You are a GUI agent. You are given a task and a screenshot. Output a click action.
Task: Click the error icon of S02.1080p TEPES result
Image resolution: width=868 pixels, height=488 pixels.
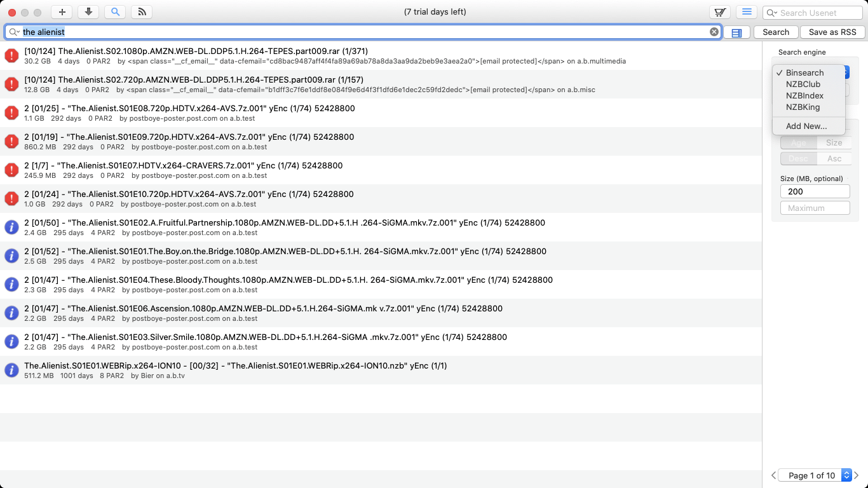tap(11, 55)
